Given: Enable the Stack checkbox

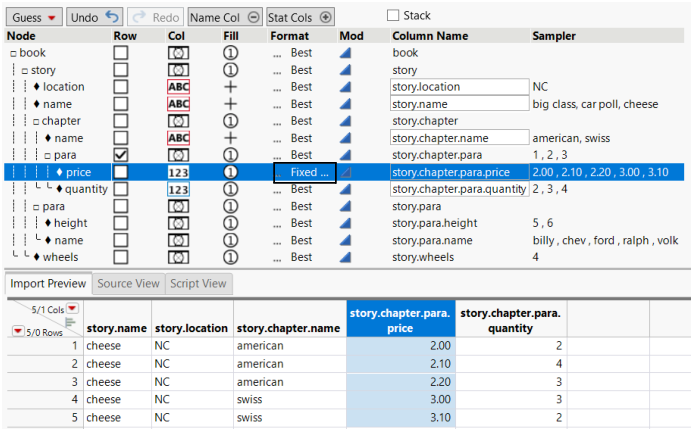Looking at the screenshot, I should pos(394,16).
